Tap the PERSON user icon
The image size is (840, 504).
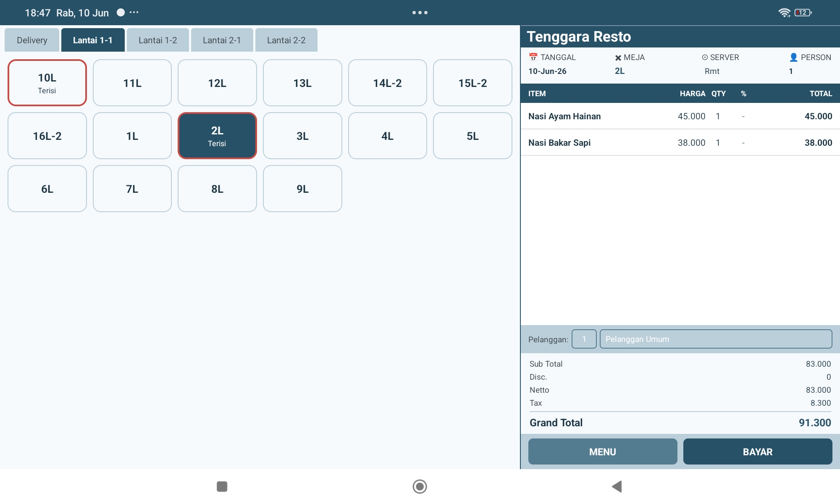tap(793, 57)
